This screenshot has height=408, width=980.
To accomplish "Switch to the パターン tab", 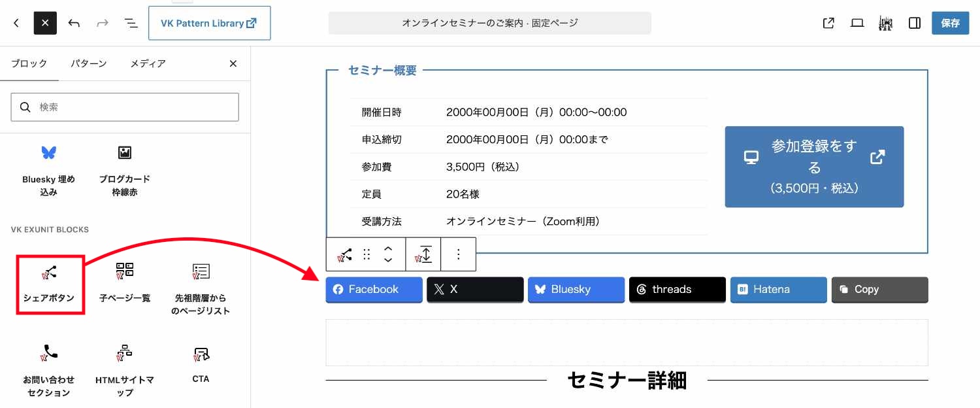I will click(89, 63).
